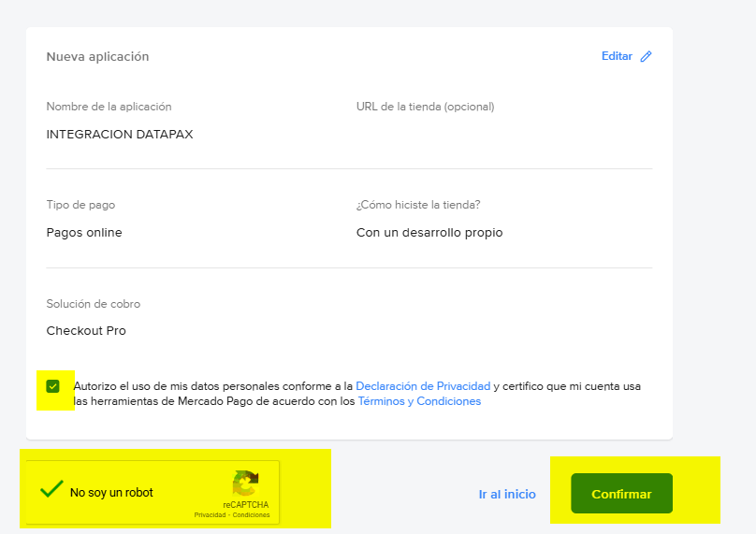Click the "Con un desarrollo propio" value
Viewport: 756px width, 534px height.
429,232
